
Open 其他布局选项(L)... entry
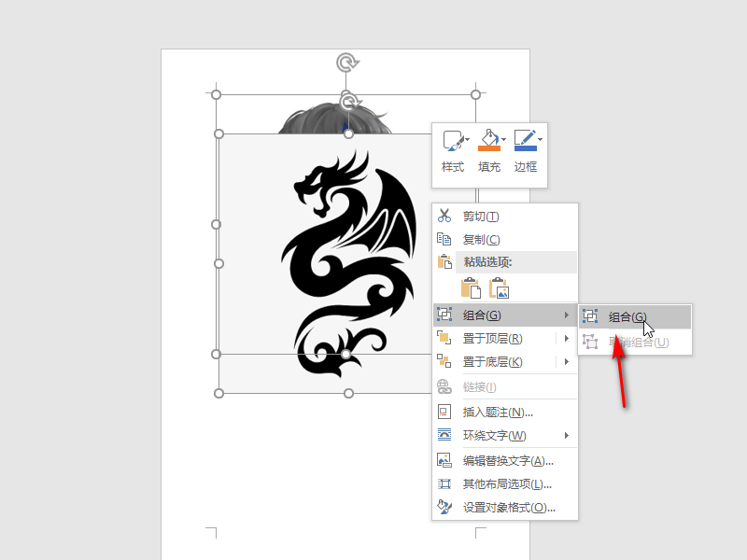(505, 483)
